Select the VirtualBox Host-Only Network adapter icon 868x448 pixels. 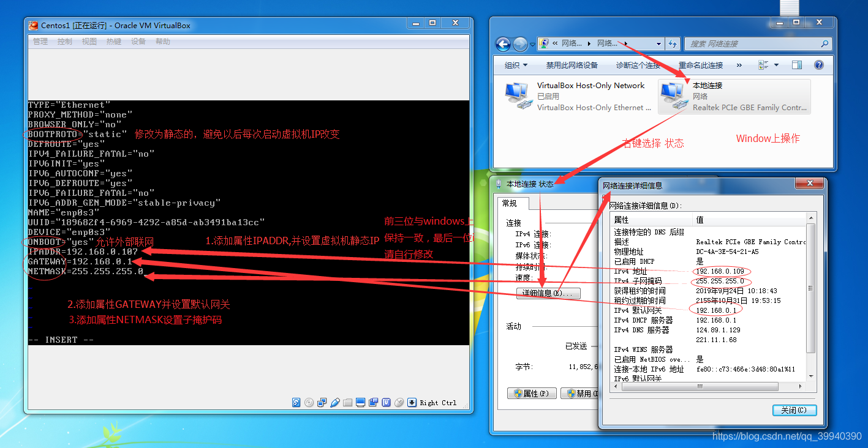point(518,96)
